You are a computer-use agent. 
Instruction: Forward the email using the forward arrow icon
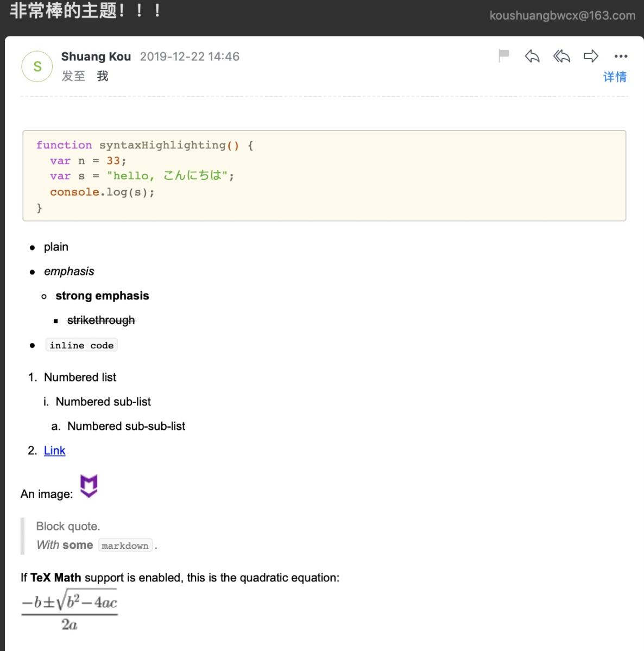[591, 55]
